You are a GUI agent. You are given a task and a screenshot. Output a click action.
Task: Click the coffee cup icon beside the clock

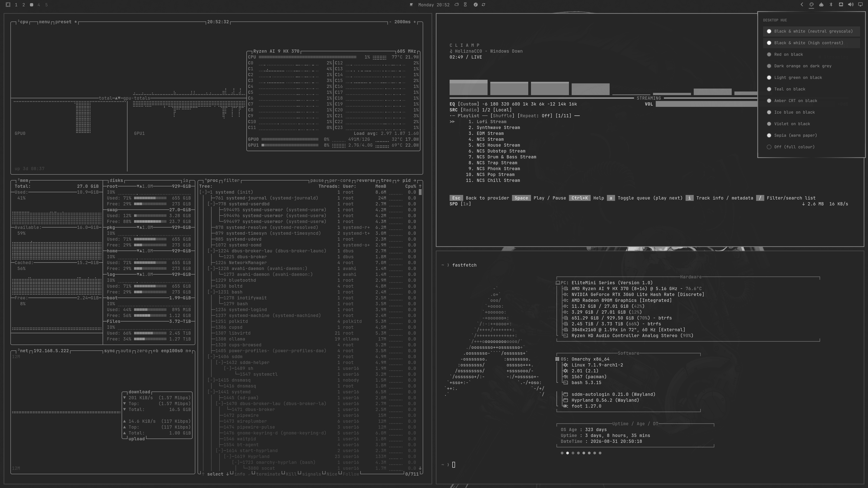pos(411,5)
